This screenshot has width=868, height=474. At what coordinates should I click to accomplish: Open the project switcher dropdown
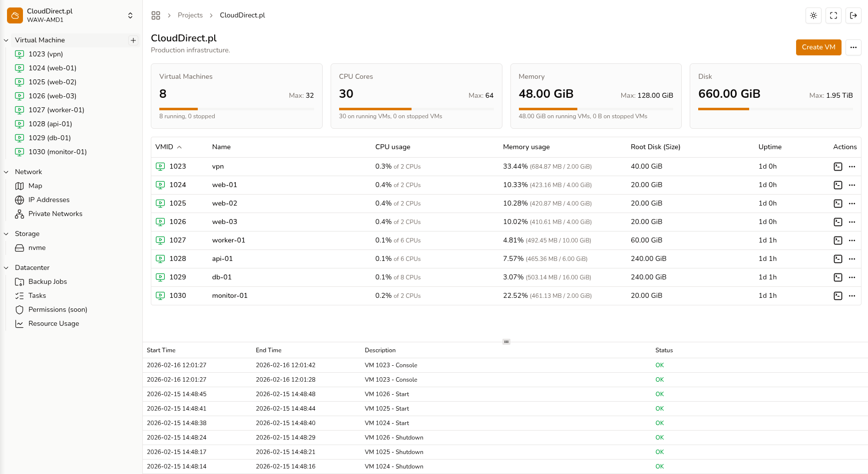[129, 15]
